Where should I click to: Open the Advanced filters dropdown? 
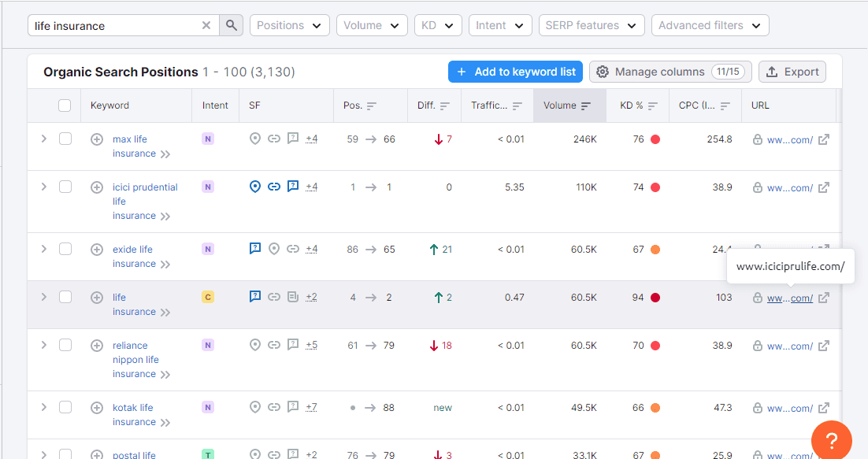(710, 25)
